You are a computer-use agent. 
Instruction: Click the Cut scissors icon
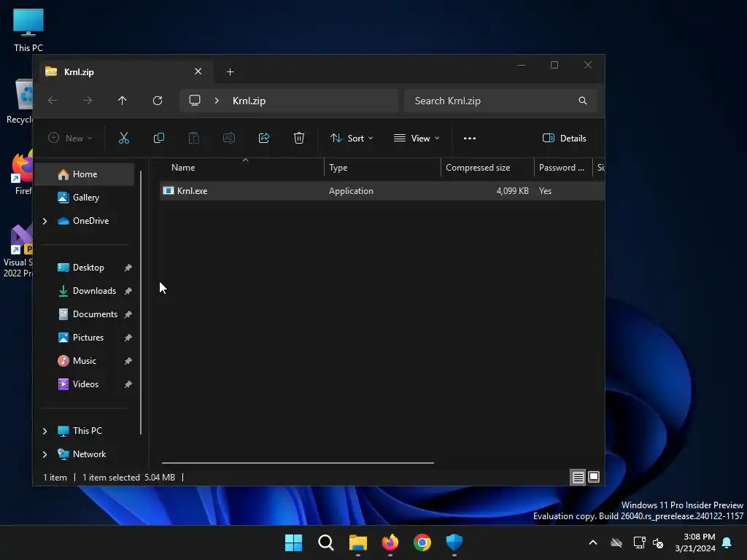pyautogui.click(x=124, y=138)
